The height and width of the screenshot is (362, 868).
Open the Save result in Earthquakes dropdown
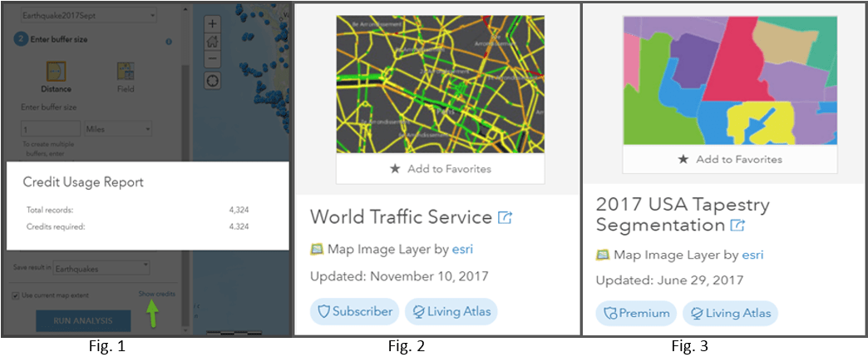tap(101, 268)
